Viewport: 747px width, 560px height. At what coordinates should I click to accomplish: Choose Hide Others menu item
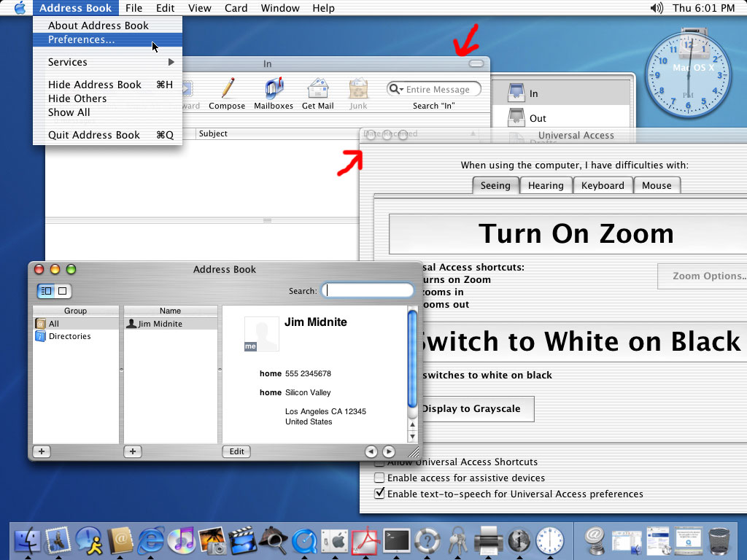[108, 98]
